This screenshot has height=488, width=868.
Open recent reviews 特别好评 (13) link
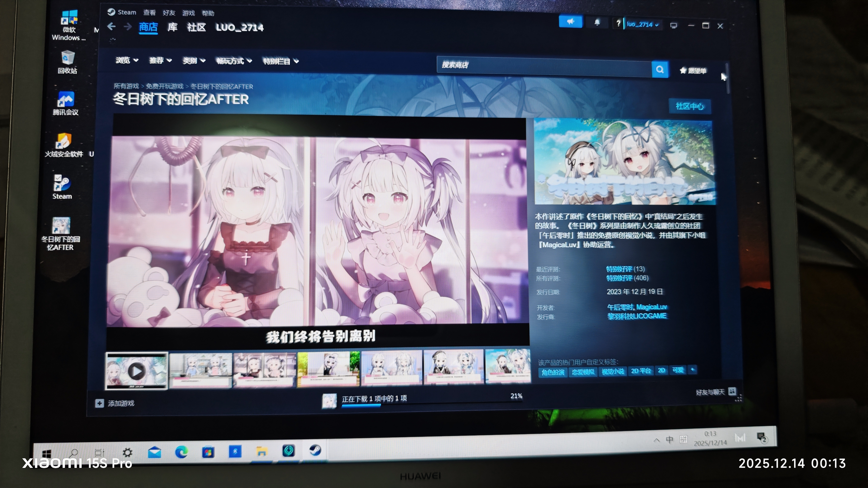tap(625, 269)
